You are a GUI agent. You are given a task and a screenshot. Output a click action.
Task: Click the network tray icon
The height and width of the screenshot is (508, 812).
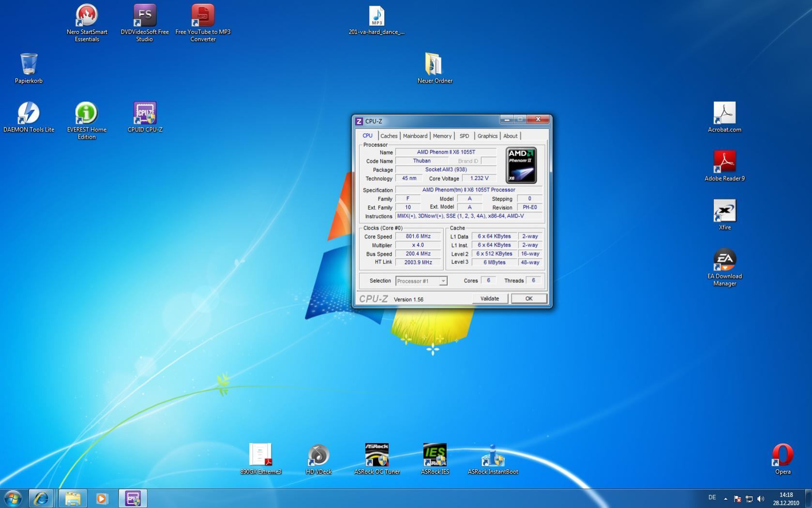749,498
